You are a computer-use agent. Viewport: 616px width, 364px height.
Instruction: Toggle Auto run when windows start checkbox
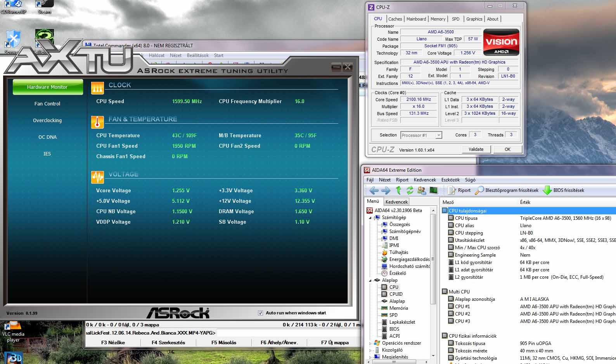pos(260,313)
